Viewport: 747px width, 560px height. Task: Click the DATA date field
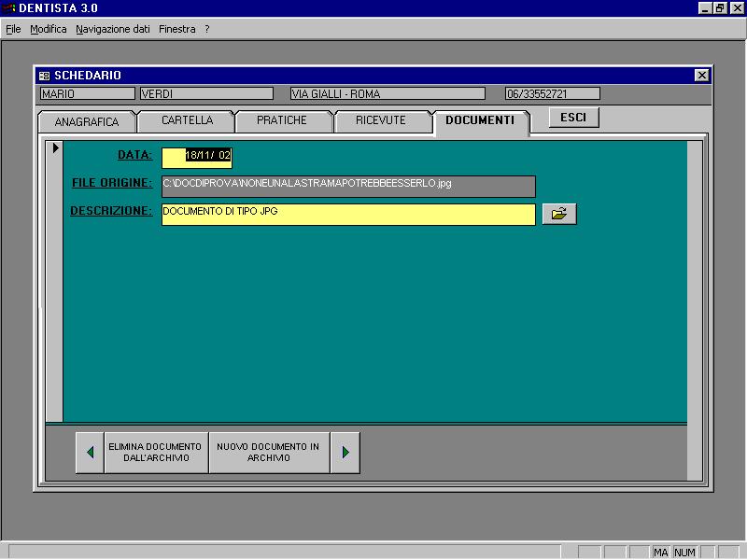197,158
